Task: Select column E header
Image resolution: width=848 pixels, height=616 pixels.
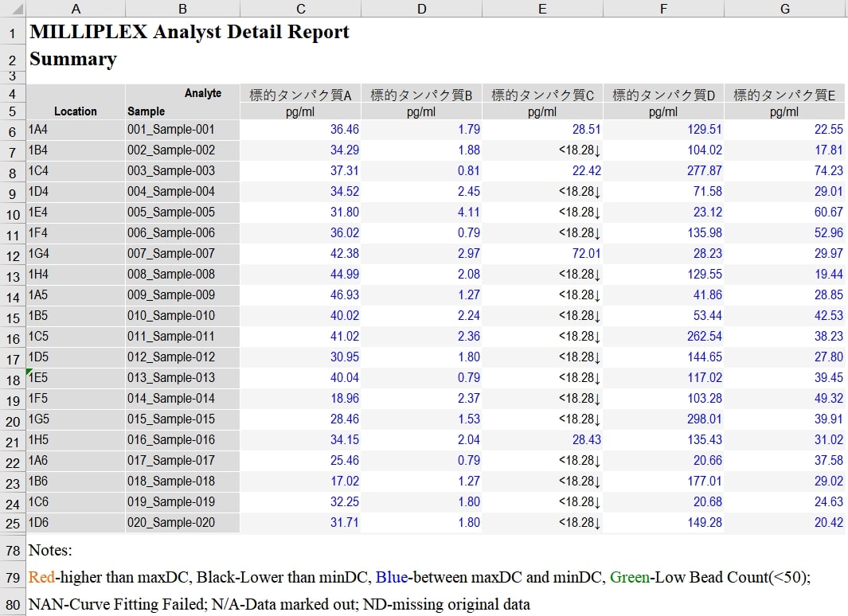Action: point(542,9)
